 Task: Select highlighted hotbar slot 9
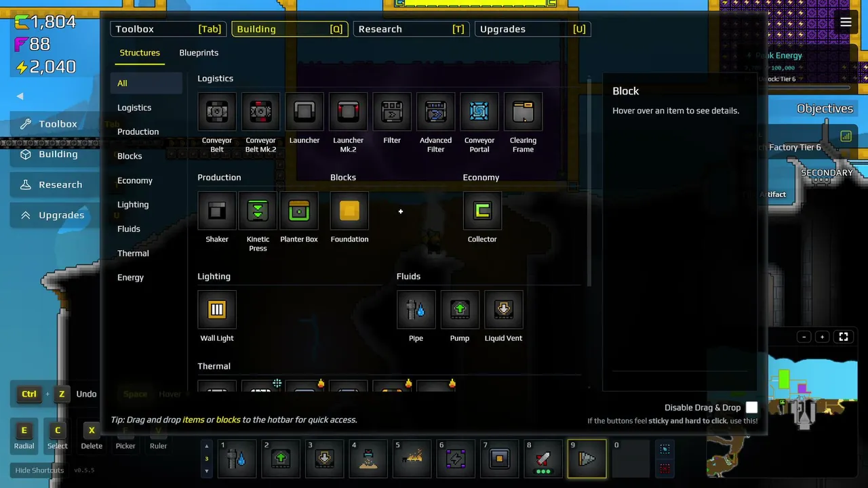(x=587, y=459)
